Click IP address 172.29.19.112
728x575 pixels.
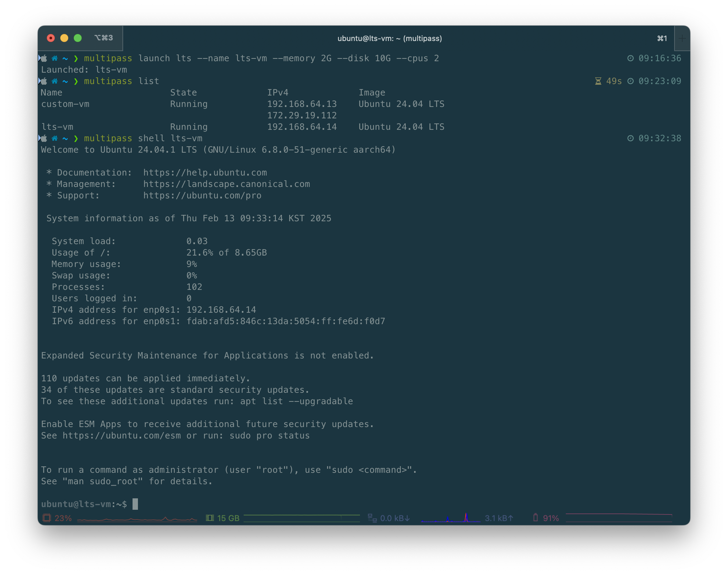click(302, 115)
